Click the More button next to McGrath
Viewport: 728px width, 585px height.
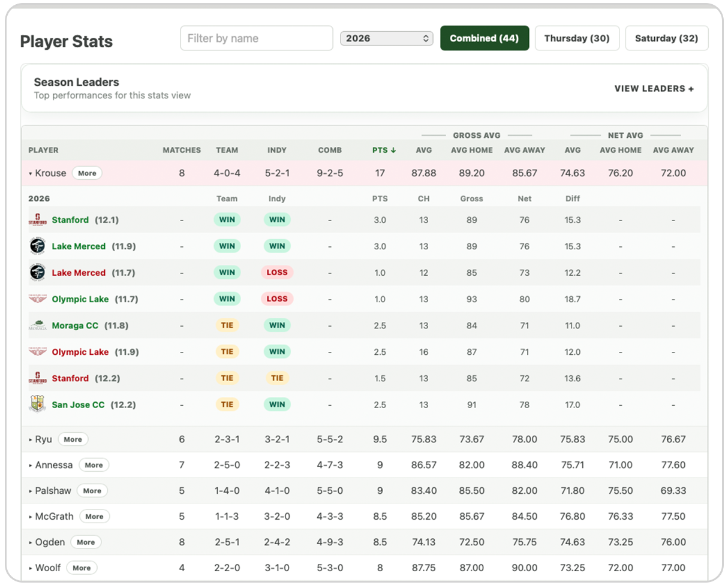tap(94, 517)
